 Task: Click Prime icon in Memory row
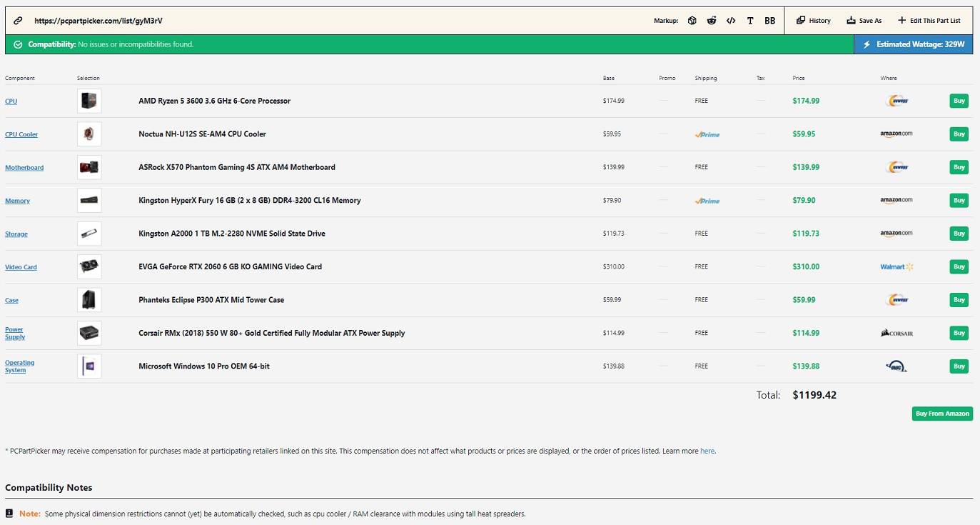[707, 201]
